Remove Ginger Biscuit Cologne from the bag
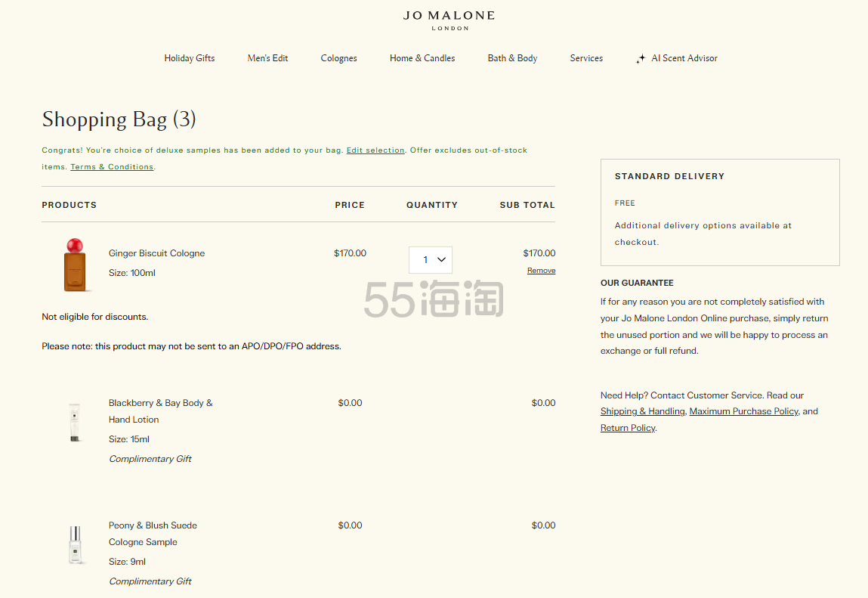 541,271
